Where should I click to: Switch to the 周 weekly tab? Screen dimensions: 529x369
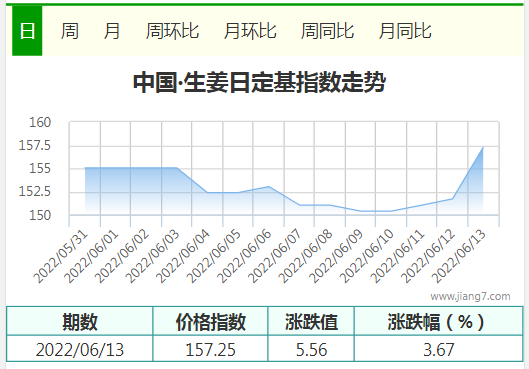[x=70, y=31]
